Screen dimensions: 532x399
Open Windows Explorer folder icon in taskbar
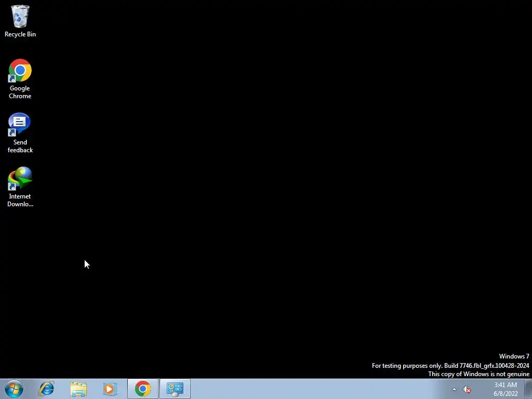78,389
